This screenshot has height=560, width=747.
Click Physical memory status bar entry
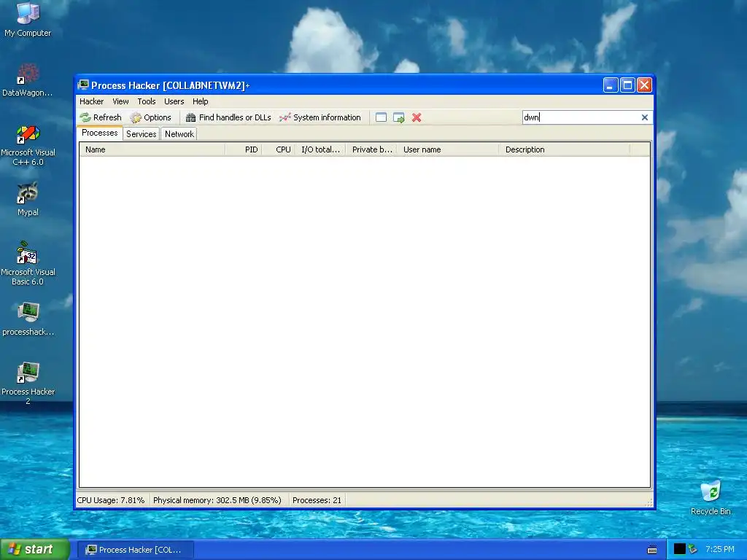pos(217,500)
